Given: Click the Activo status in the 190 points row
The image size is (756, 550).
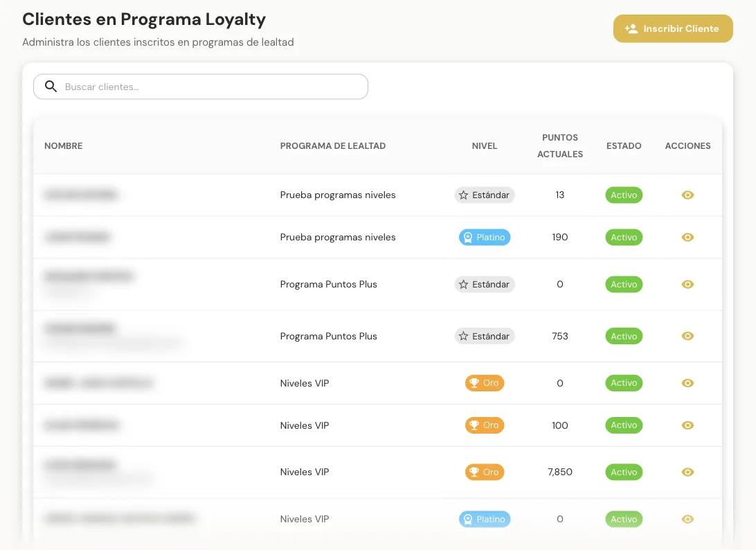Looking at the screenshot, I should [x=624, y=238].
